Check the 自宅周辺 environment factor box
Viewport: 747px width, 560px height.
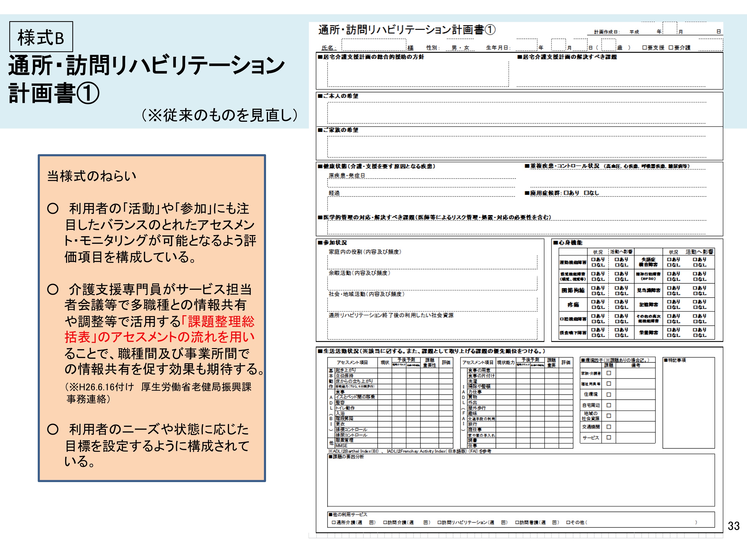609,405
